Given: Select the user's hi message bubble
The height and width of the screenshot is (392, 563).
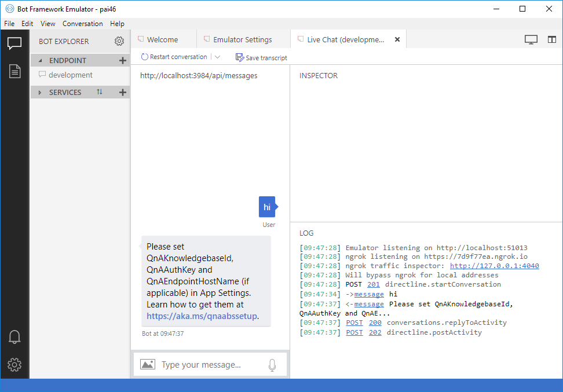Looking at the screenshot, I should 267,207.
